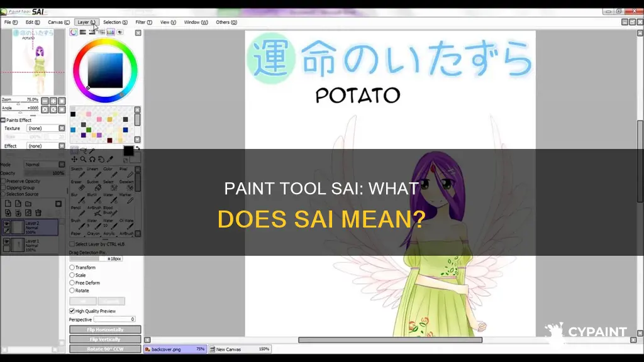The image size is (644, 362).
Task: Open the Layer menu
Action: click(86, 22)
